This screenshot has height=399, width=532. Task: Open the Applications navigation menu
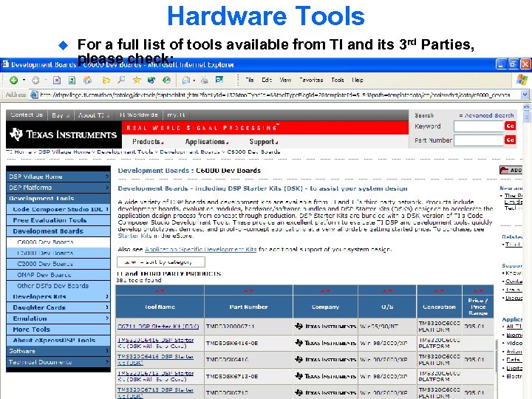(207, 142)
